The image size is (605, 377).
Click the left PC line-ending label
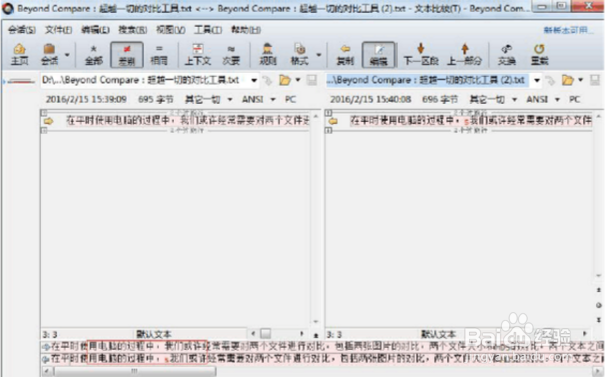coord(290,100)
